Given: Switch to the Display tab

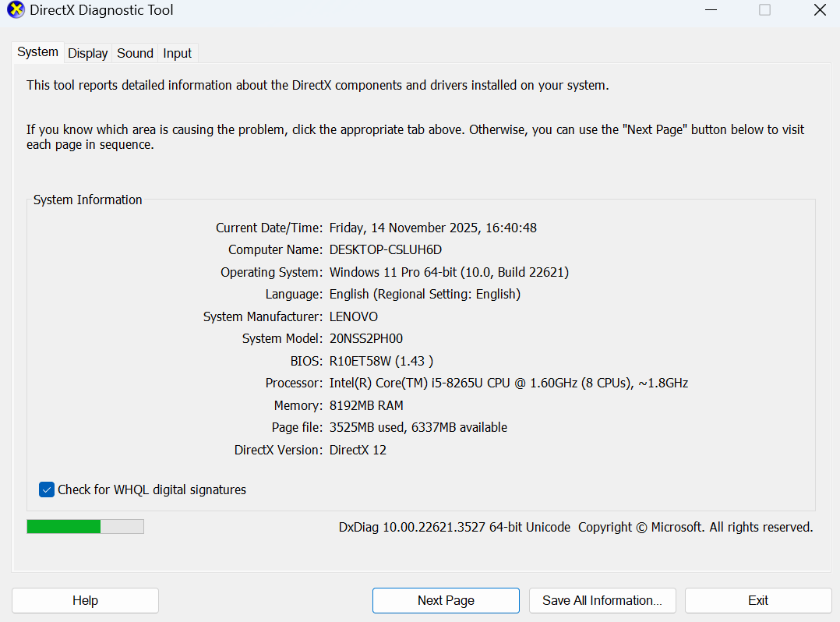Looking at the screenshot, I should (x=87, y=53).
